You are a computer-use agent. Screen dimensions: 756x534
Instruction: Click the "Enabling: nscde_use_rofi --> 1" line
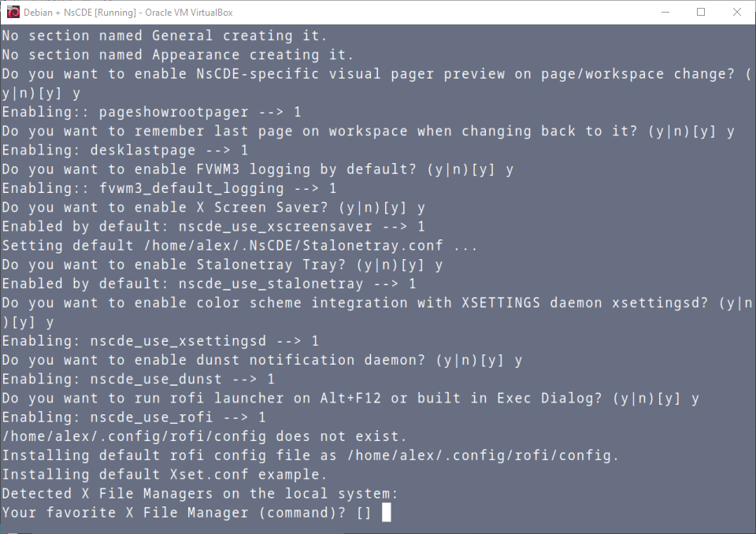pos(133,417)
